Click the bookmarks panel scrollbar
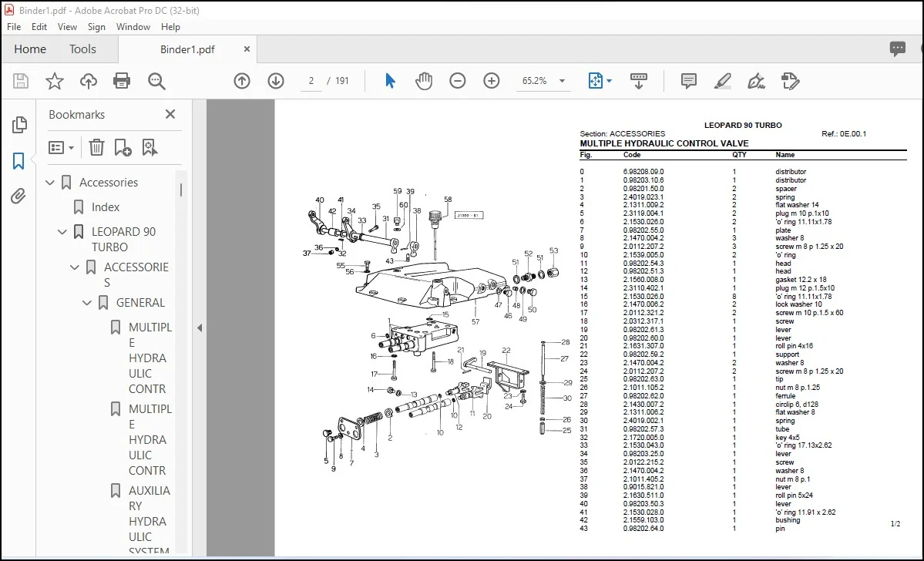This screenshot has height=561, width=924. (182, 190)
